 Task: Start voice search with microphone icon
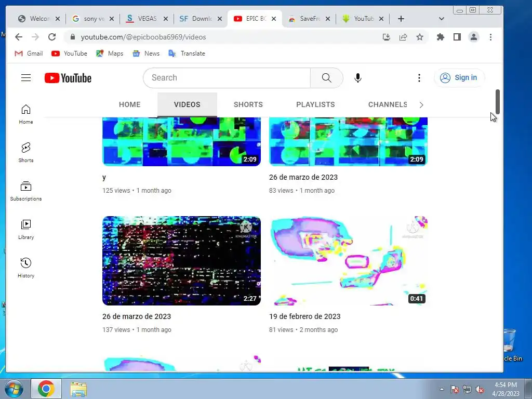357,78
